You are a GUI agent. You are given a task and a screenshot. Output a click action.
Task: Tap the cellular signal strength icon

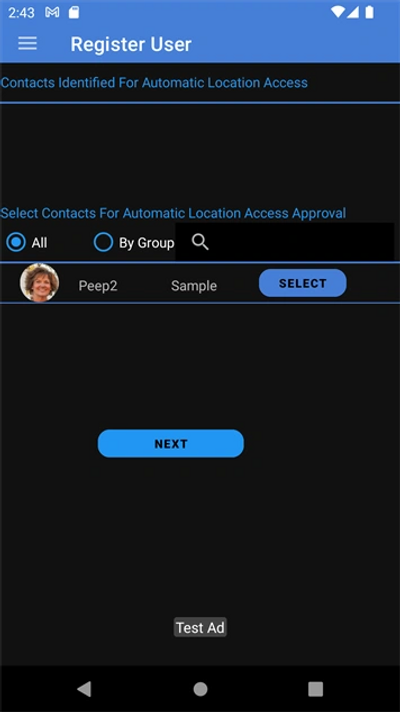(353, 12)
